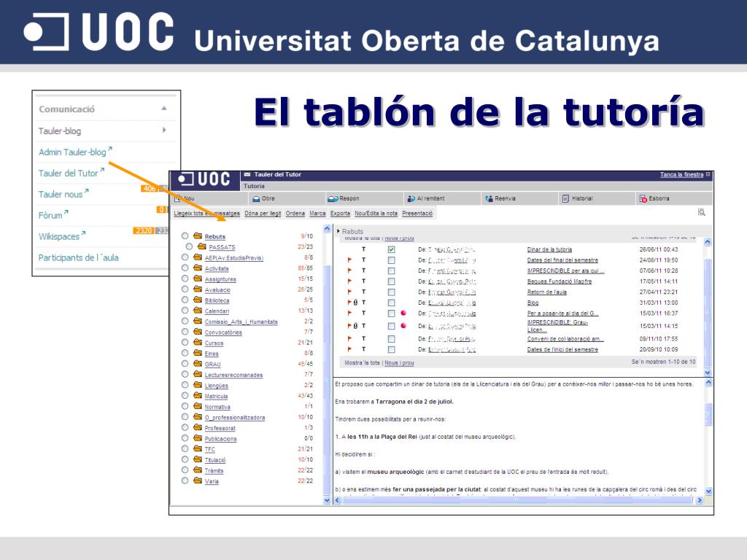Click the attachment clip icon on Blog row
The height and width of the screenshot is (560, 747).
tap(355, 303)
